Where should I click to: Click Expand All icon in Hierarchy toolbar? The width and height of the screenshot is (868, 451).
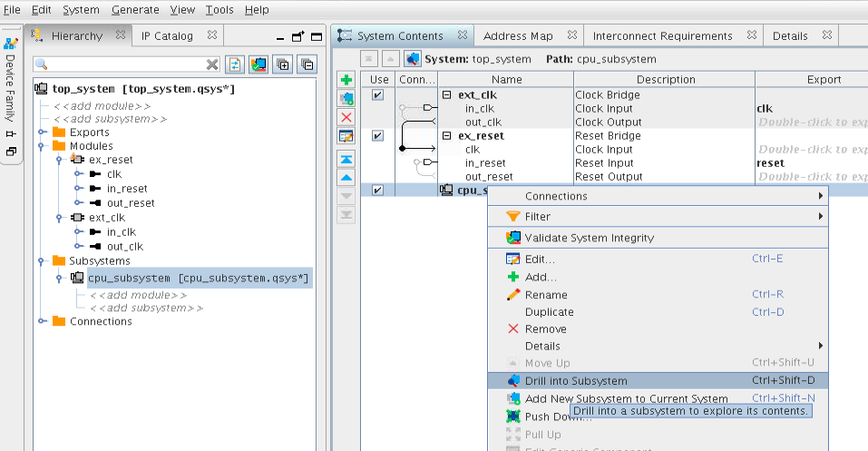(x=283, y=64)
